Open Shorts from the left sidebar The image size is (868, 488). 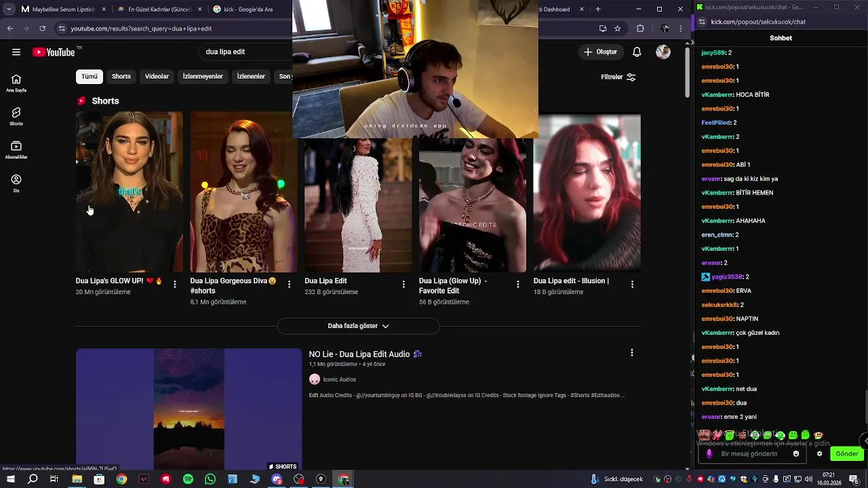click(16, 117)
